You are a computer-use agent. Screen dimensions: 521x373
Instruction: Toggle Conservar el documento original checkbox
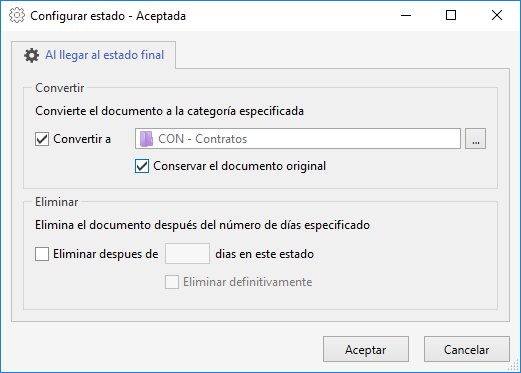coord(142,166)
